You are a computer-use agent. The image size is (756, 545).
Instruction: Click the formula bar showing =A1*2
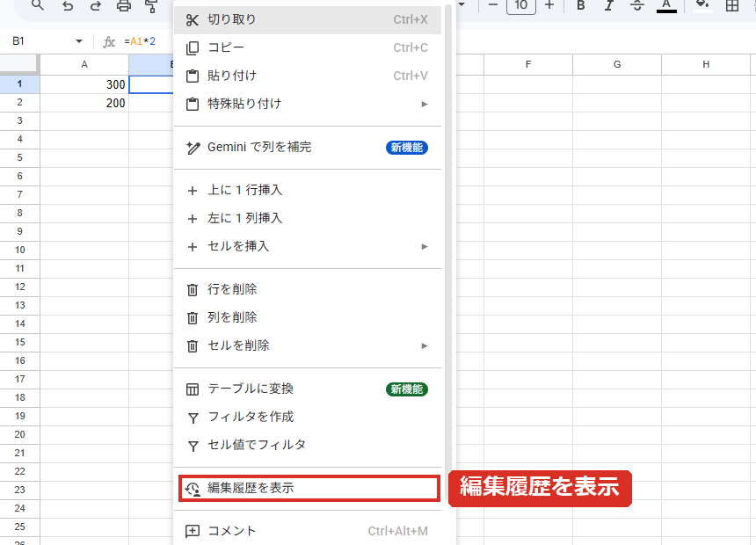(x=140, y=41)
